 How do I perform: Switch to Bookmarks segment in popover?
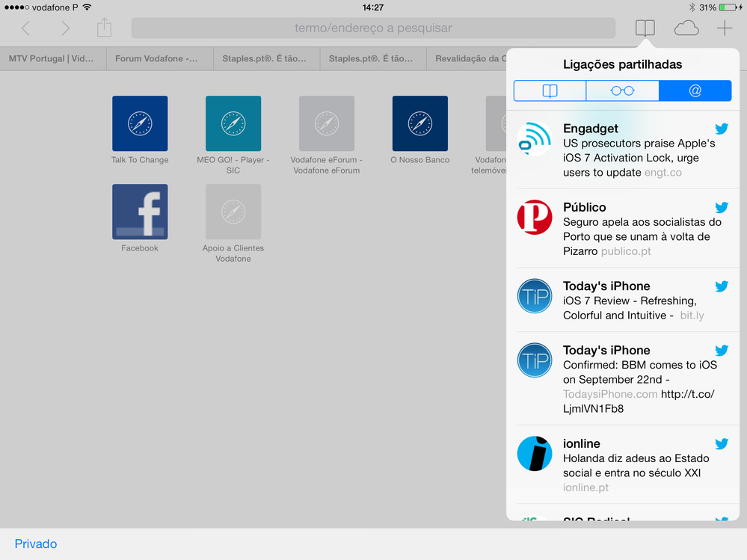click(x=550, y=90)
